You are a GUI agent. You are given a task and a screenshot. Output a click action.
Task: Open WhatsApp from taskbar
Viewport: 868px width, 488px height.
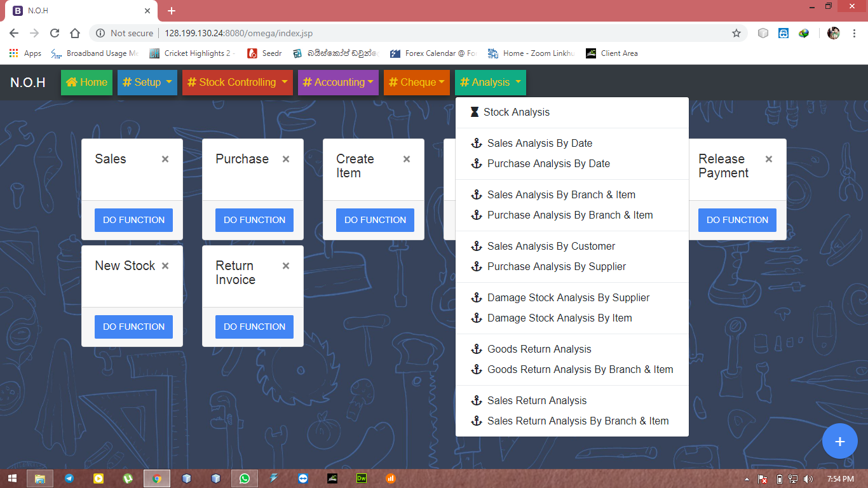[245, 478]
